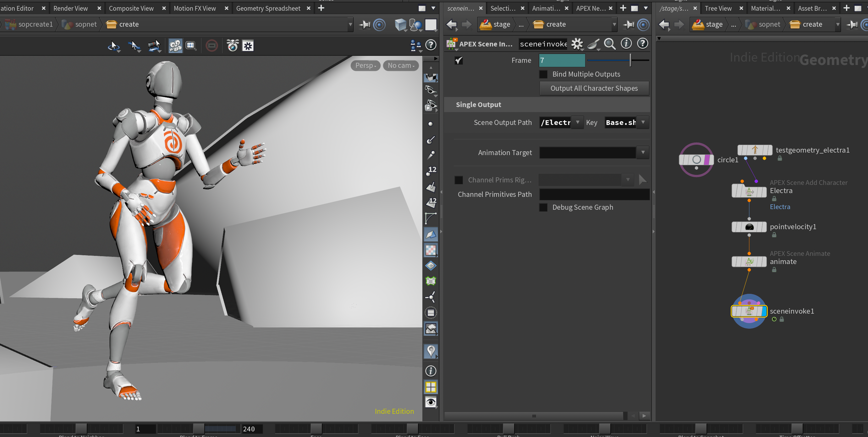Adjust the Frame slider
This screenshot has height=437, width=868.
[x=618, y=60]
